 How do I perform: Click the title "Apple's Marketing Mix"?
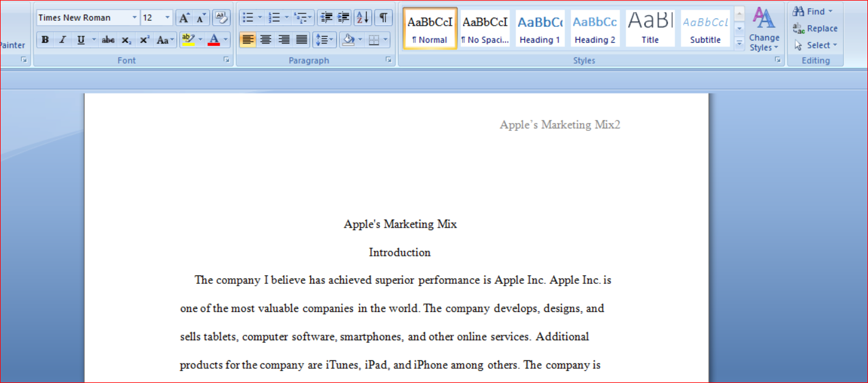pos(400,224)
